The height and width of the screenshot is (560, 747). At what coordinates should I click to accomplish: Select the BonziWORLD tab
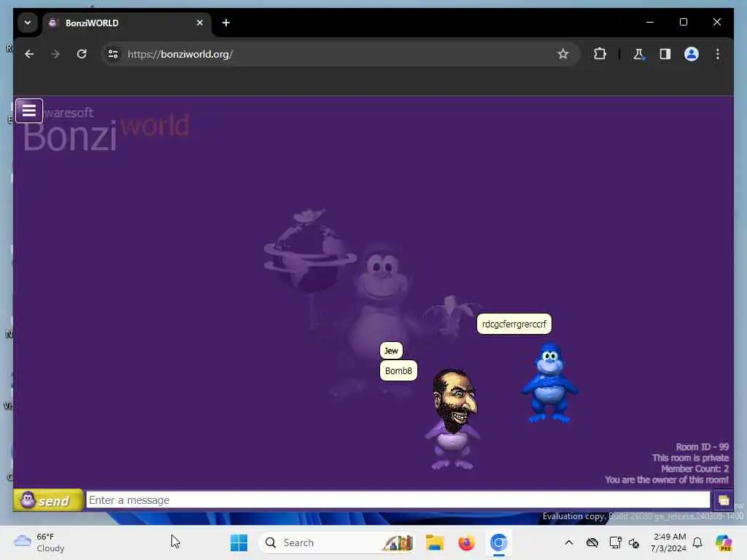[128, 23]
